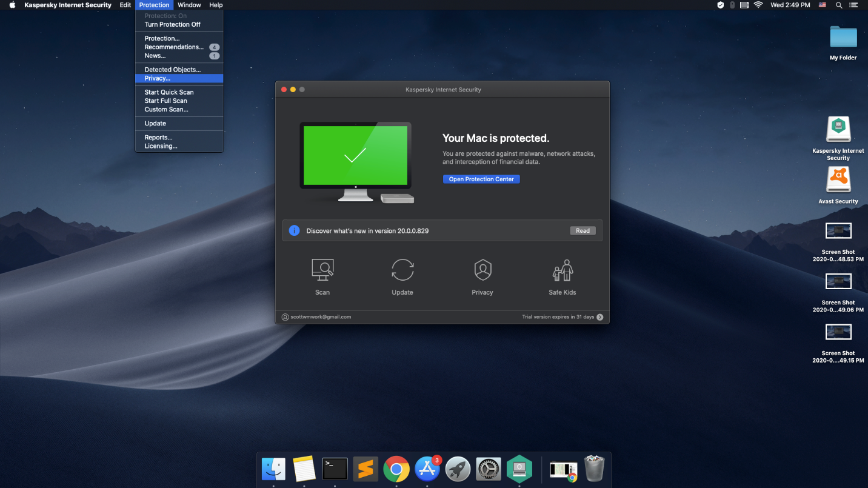This screenshot has height=488, width=868.
Task: Open Recommendations... from the Protection menu
Action: click(179, 47)
